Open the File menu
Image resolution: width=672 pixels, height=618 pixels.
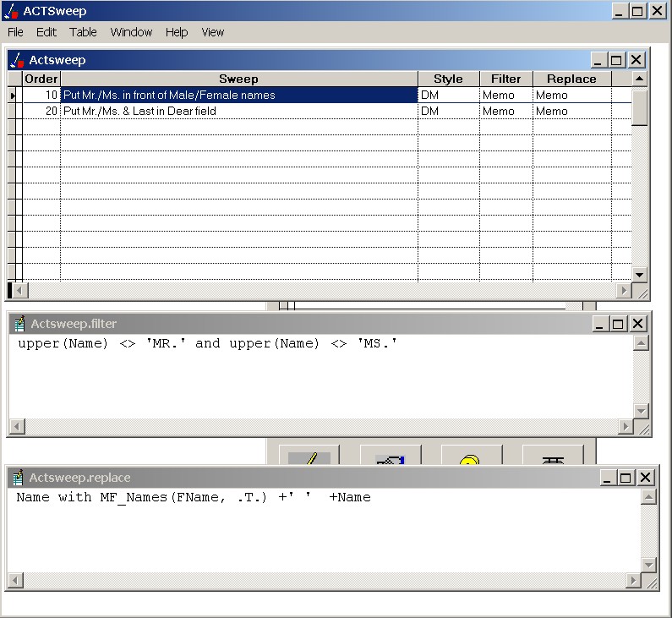pyautogui.click(x=15, y=32)
